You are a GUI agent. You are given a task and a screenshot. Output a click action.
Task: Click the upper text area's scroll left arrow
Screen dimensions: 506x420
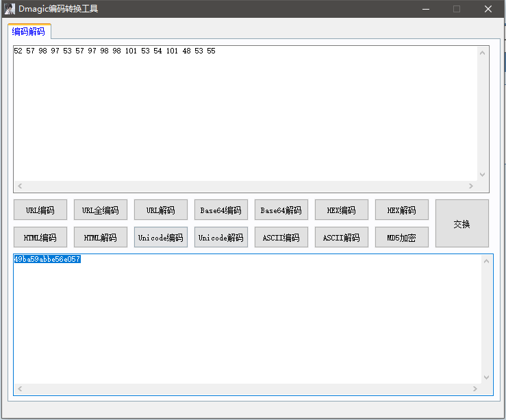20,186
